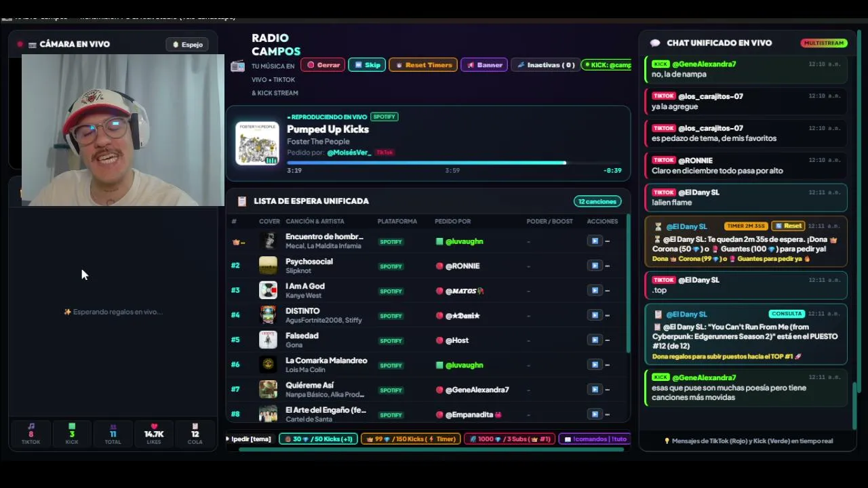The width and height of the screenshot is (868, 488).
Task: Click requester @MoisésVer_ in now playing
Action: [x=349, y=152]
